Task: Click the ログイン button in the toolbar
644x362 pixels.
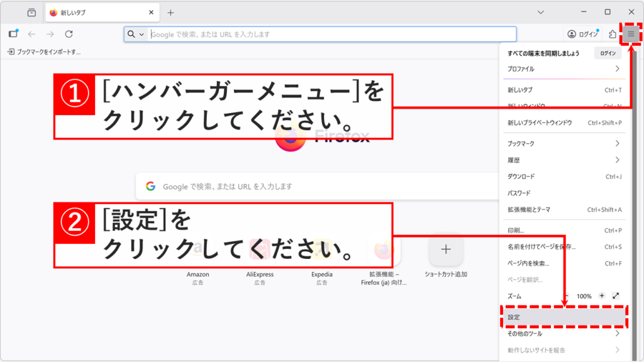Action: point(582,34)
